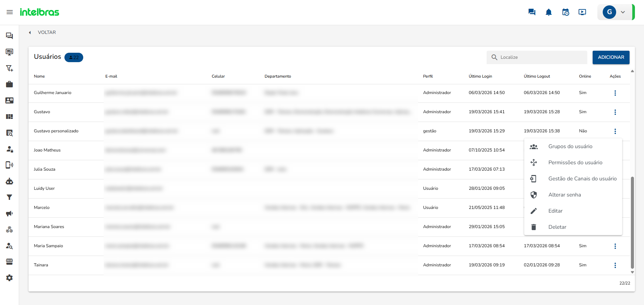Open monitor dashboard icon in sidebar
The height and width of the screenshot is (305, 644).
9,52
